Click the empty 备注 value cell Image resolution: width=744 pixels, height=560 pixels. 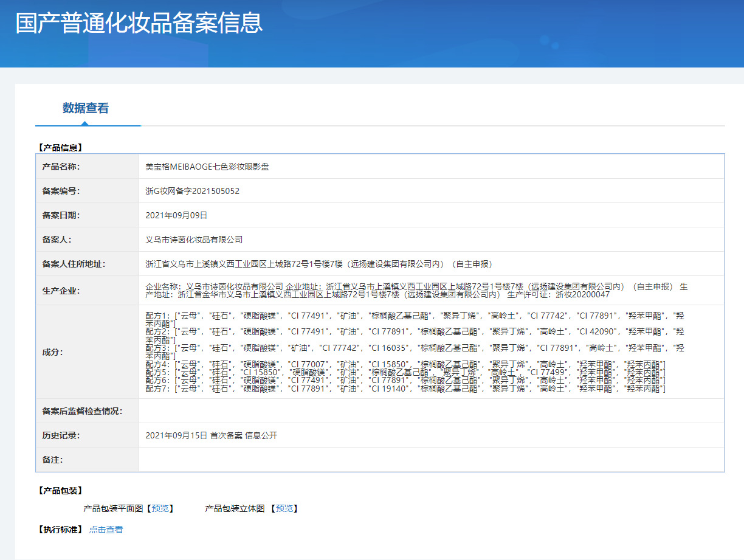[431, 460]
